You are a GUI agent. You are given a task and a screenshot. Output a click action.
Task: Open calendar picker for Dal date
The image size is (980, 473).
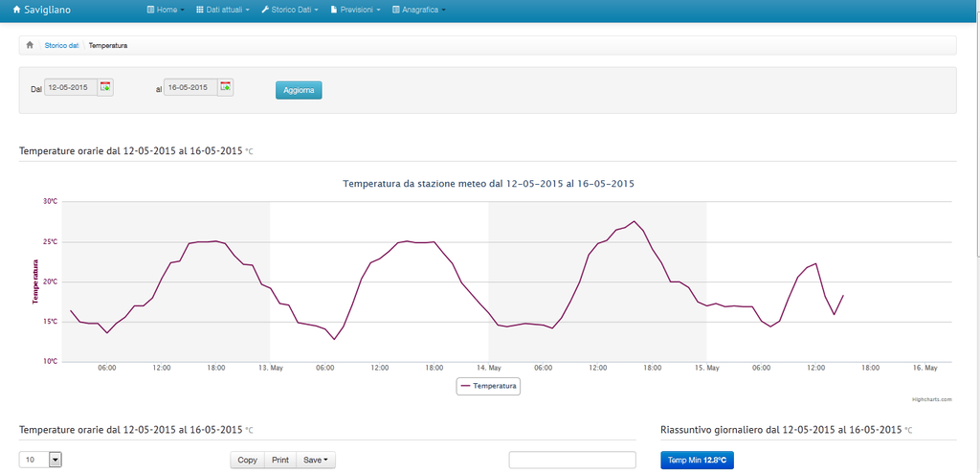click(x=105, y=87)
